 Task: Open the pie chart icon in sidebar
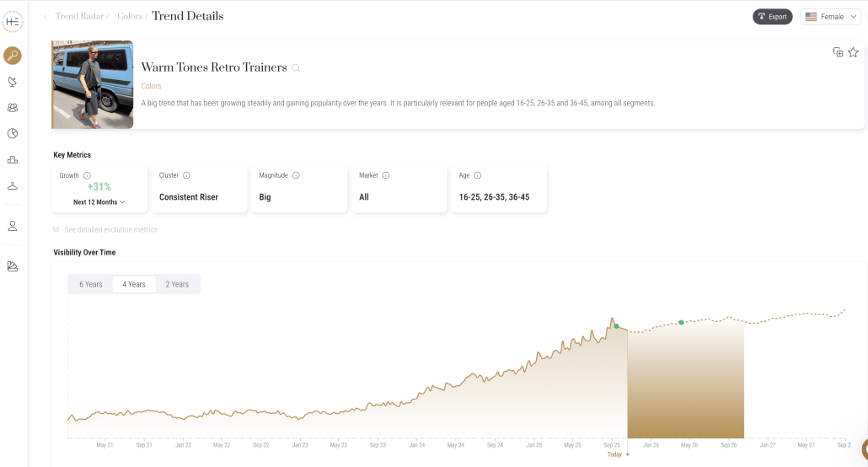pyautogui.click(x=13, y=133)
